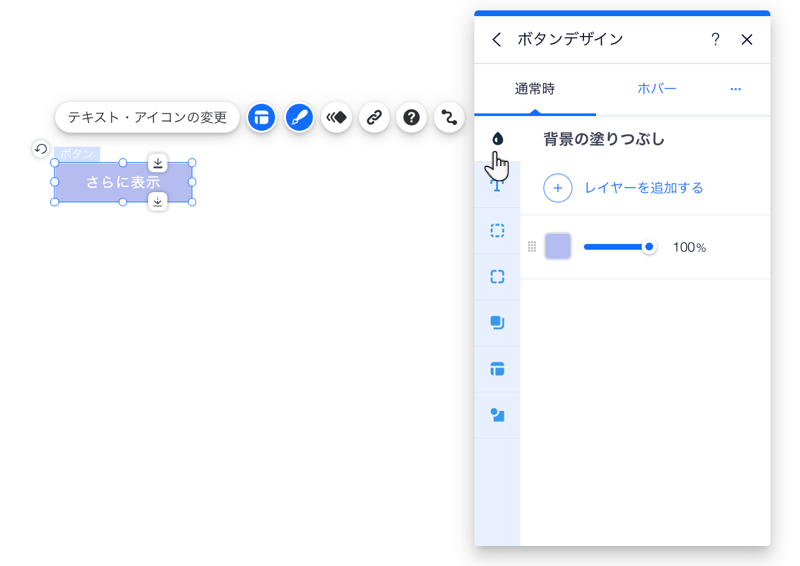Click the undo rotate icon near button
Image resolution: width=800 pixels, height=566 pixels.
[41, 149]
